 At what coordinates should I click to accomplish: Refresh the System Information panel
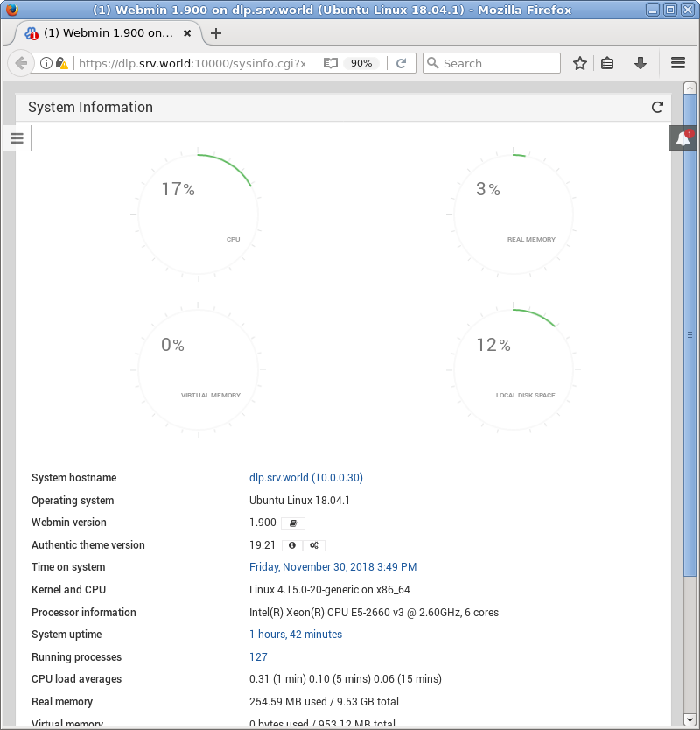tap(657, 107)
